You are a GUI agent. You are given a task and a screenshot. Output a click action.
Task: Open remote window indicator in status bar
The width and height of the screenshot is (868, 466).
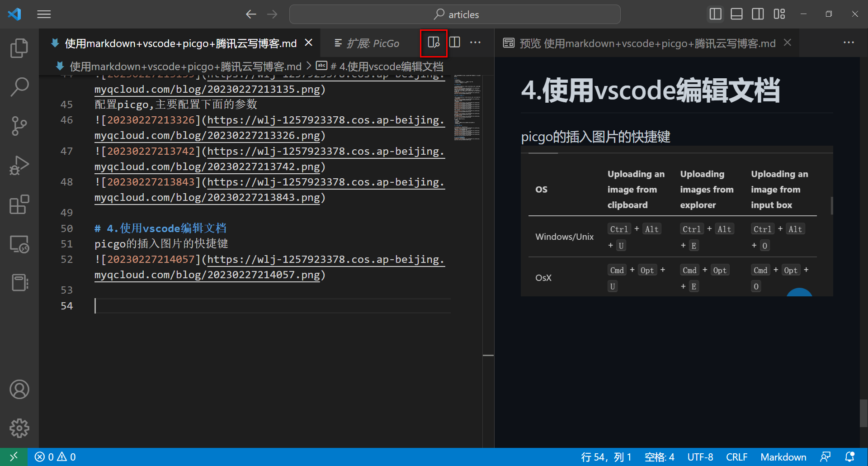(x=14, y=457)
